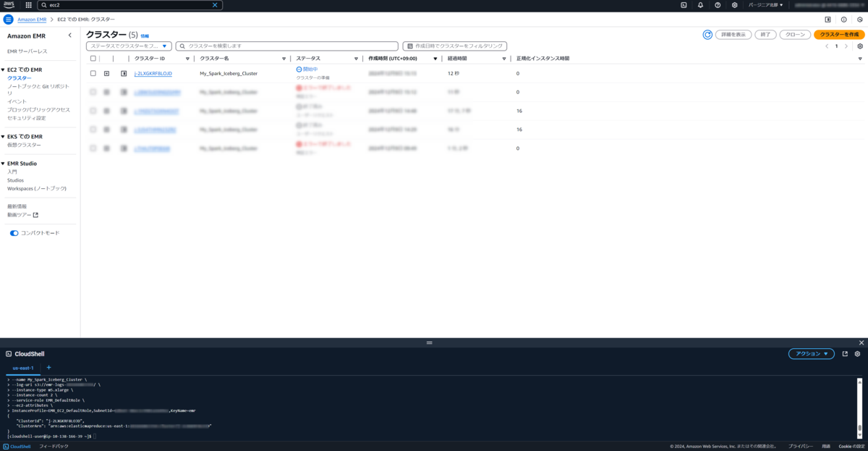
Task: Close the CloudShell panel
Action: pyautogui.click(x=861, y=342)
